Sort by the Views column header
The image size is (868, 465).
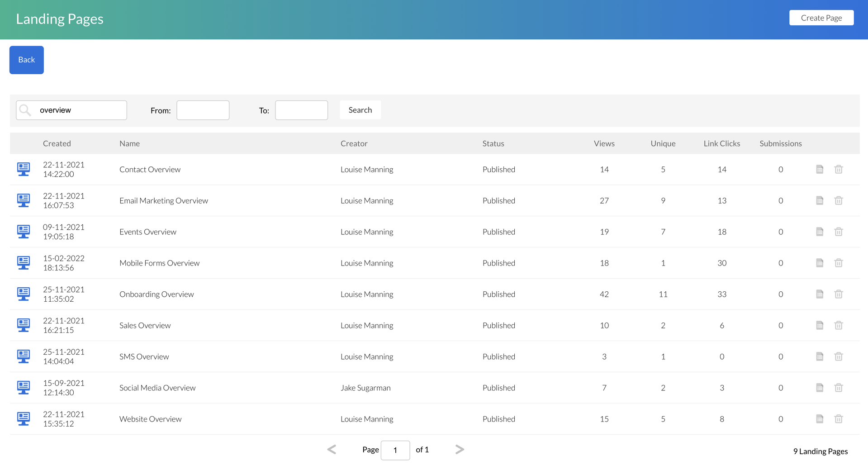click(604, 143)
